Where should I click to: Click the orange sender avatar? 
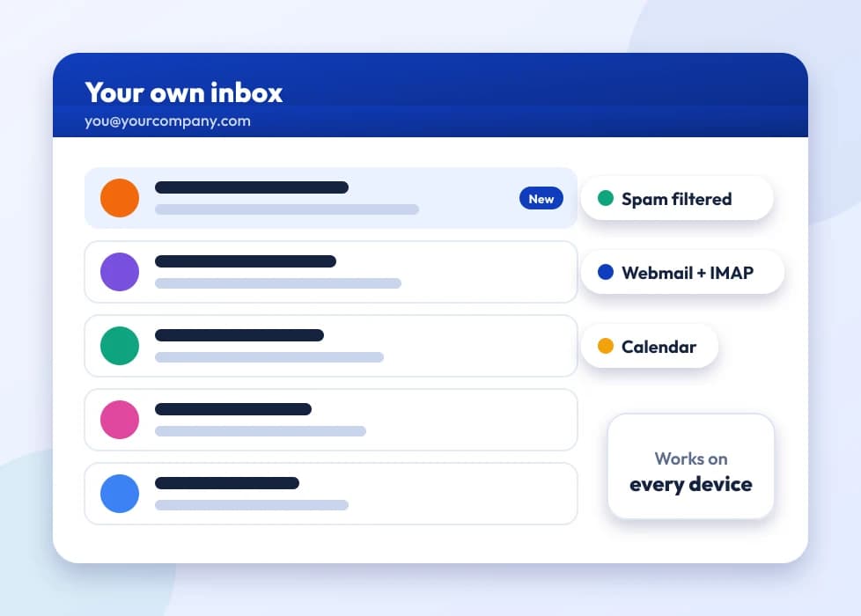pyautogui.click(x=120, y=198)
